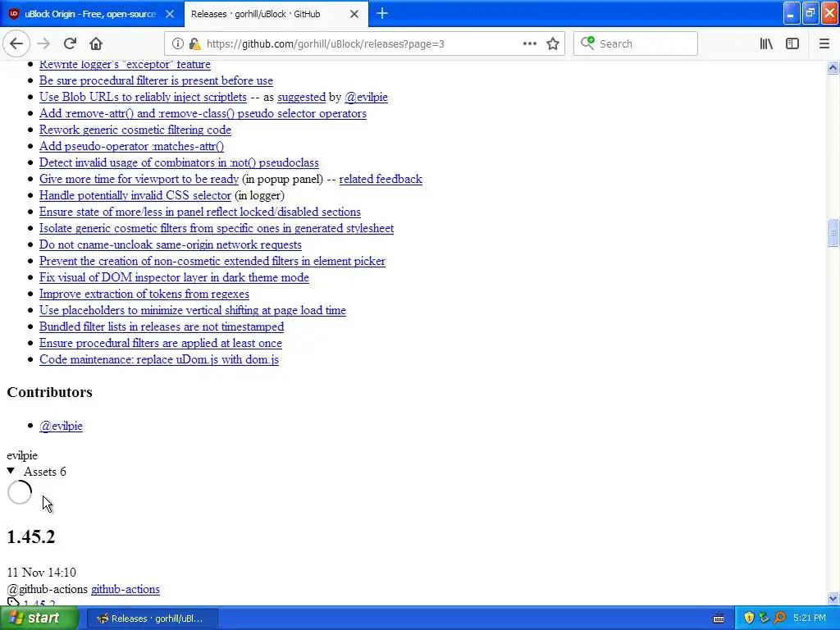Show site information icon in address bar

[x=178, y=44]
